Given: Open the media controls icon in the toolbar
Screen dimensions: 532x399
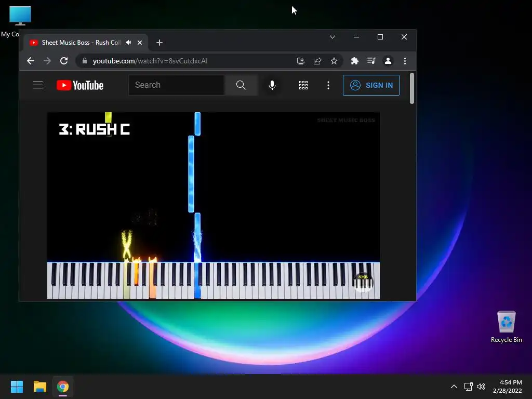Looking at the screenshot, I should pos(371,61).
